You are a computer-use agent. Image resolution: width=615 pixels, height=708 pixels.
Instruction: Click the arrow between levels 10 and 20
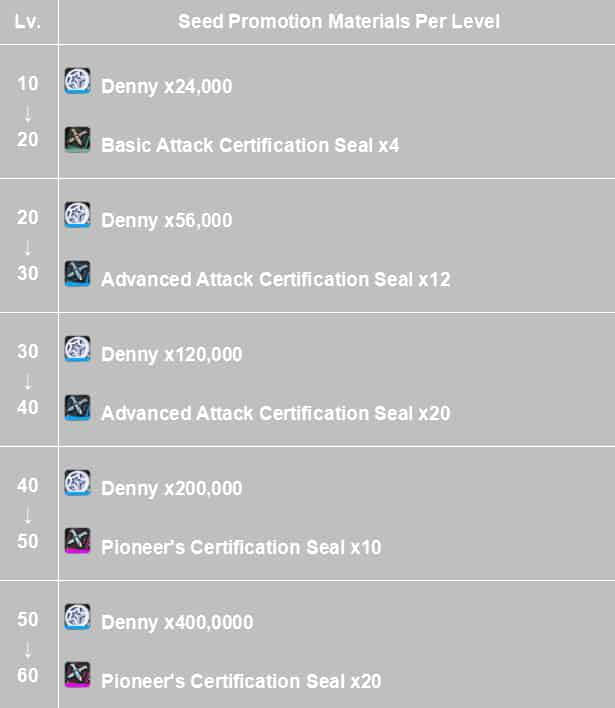28,111
